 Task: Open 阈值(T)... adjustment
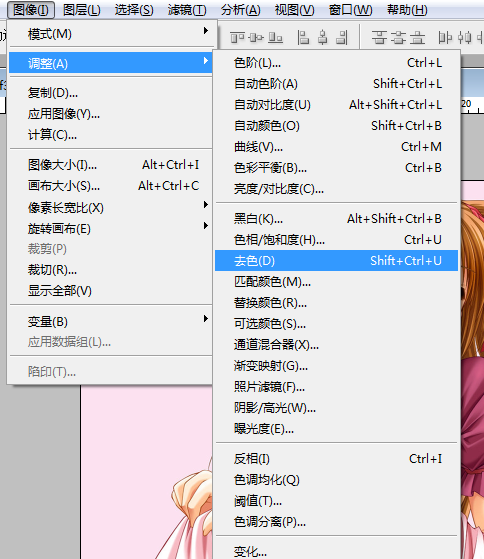pyautogui.click(x=336, y=501)
